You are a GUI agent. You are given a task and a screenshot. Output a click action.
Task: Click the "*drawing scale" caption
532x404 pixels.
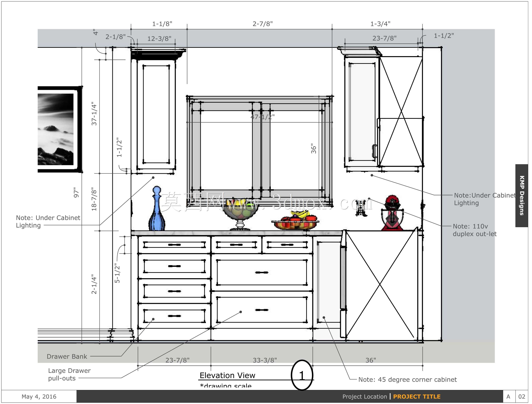click(x=226, y=386)
